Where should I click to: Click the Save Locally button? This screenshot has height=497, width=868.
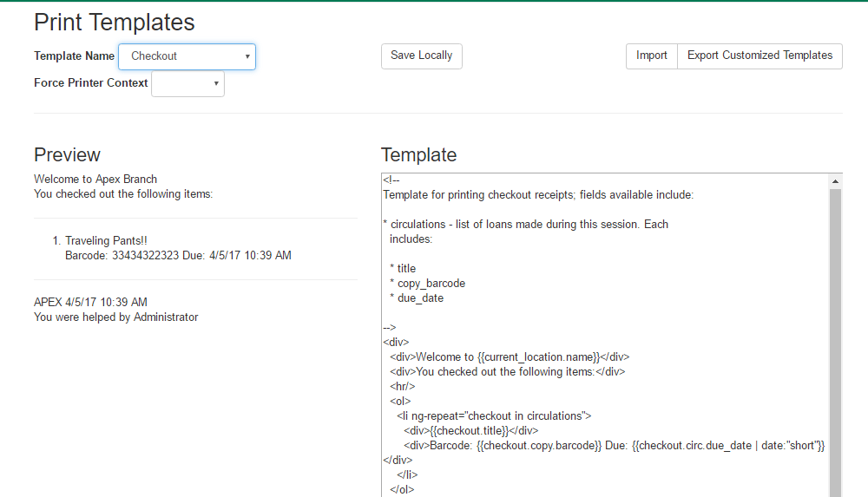pyautogui.click(x=421, y=56)
